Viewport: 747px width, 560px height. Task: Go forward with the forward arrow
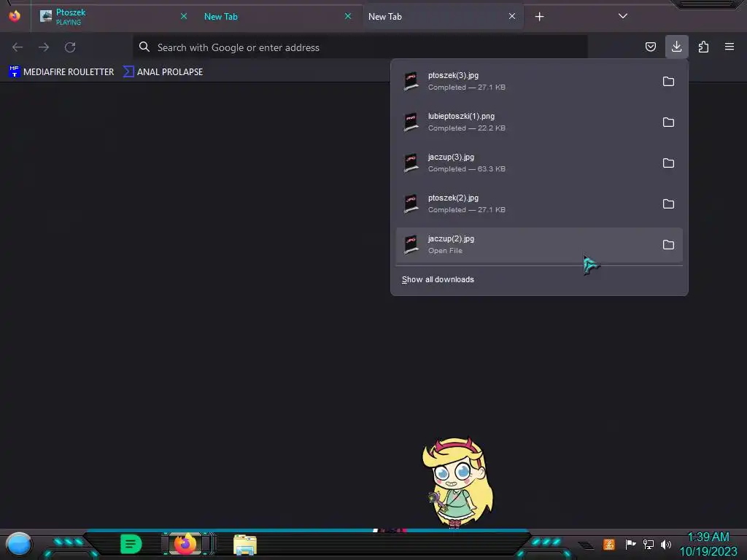pos(44,47)
